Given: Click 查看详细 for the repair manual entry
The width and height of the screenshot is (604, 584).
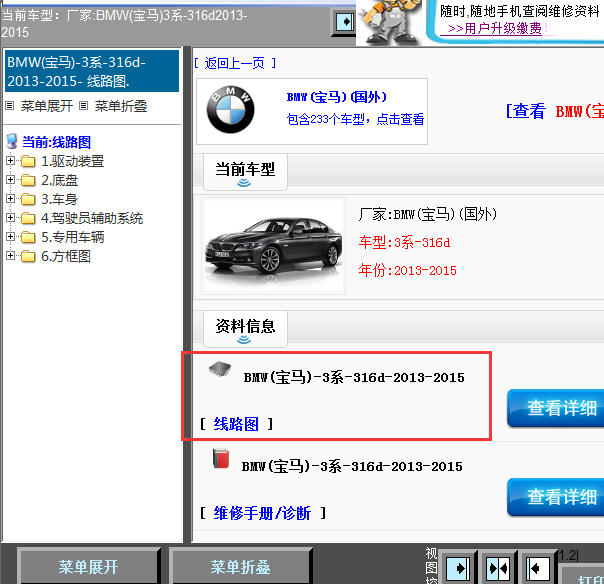Looking at the screenshot, I should 556,497.
